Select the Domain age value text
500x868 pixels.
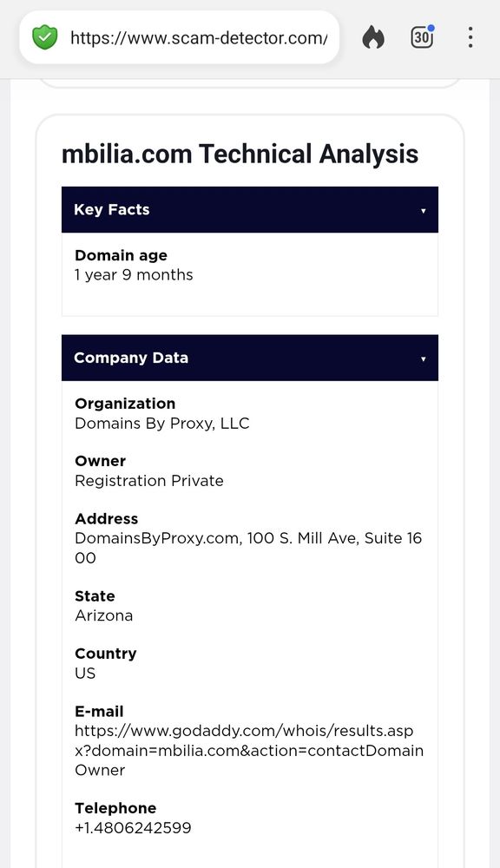133,274
